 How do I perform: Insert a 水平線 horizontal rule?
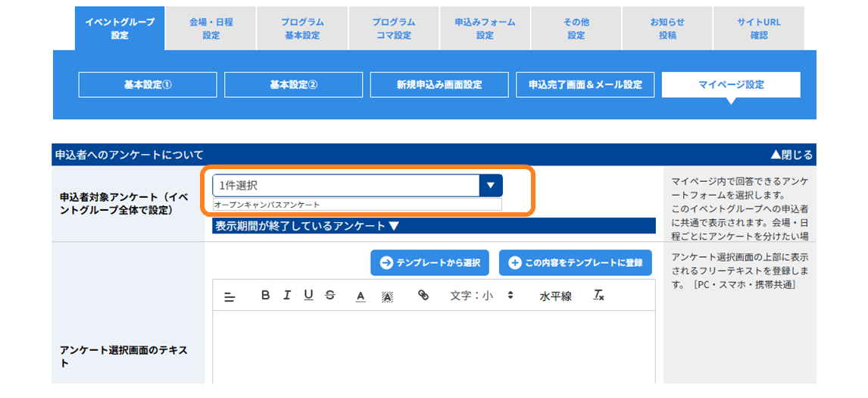pos(555,296)
